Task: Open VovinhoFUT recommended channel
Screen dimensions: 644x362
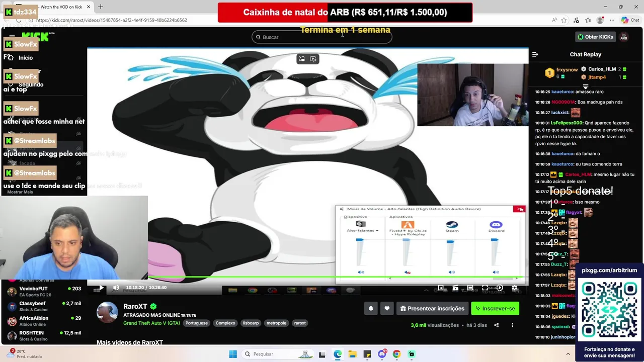Action: 44,292
